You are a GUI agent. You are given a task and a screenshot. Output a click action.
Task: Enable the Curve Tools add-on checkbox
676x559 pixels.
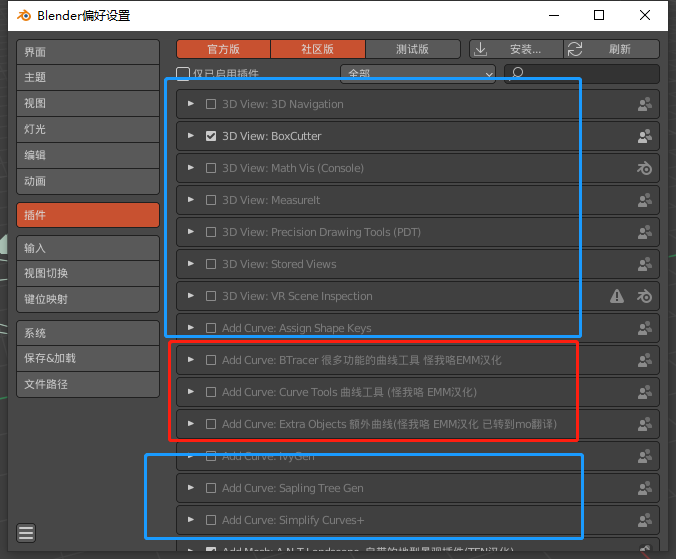(x=211, y=392)
